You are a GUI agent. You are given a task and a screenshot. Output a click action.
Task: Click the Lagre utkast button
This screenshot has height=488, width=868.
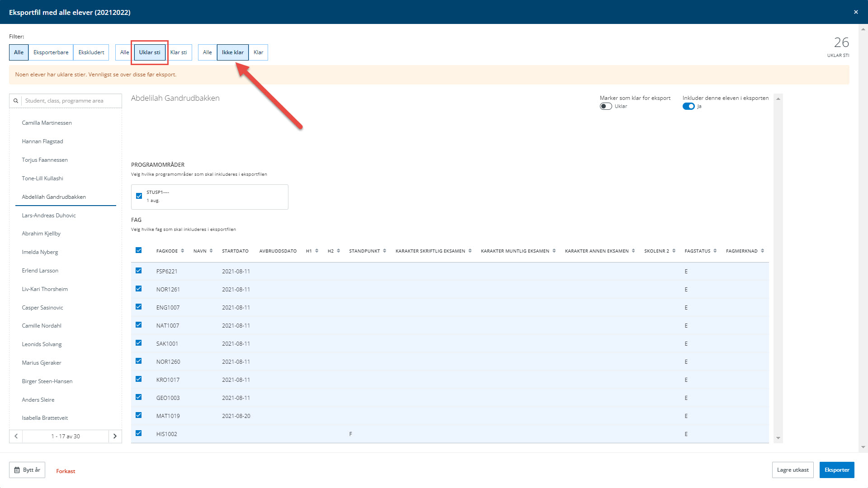tap(793, 470)
